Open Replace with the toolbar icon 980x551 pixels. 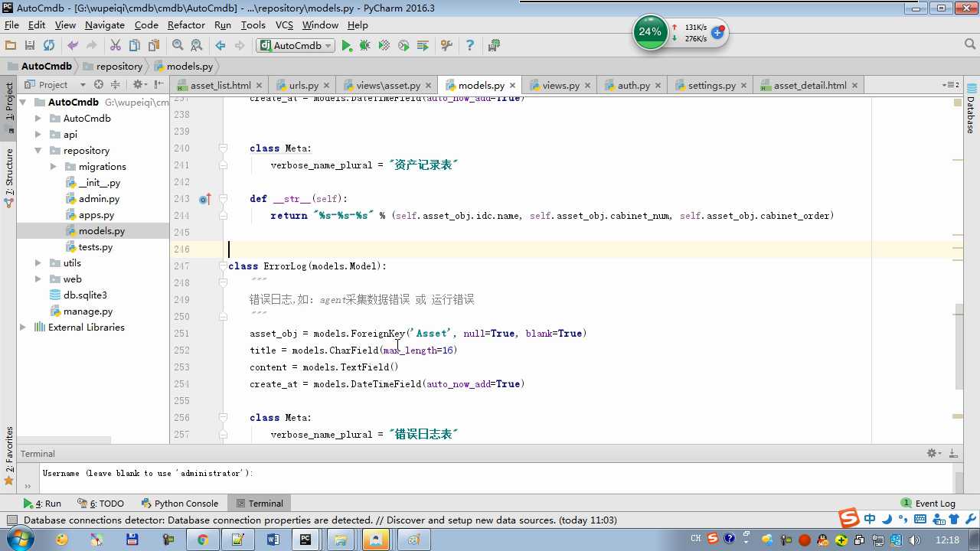click(x=197, y=45)
